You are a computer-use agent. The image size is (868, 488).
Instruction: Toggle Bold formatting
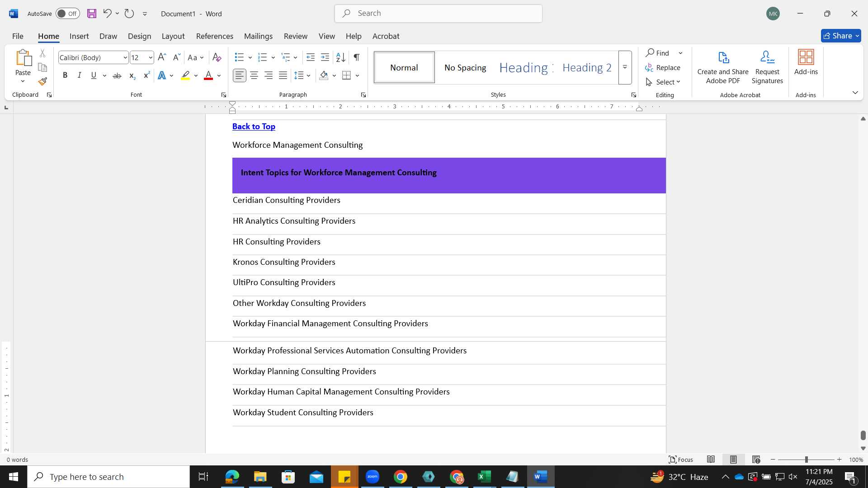click(65, 75)
